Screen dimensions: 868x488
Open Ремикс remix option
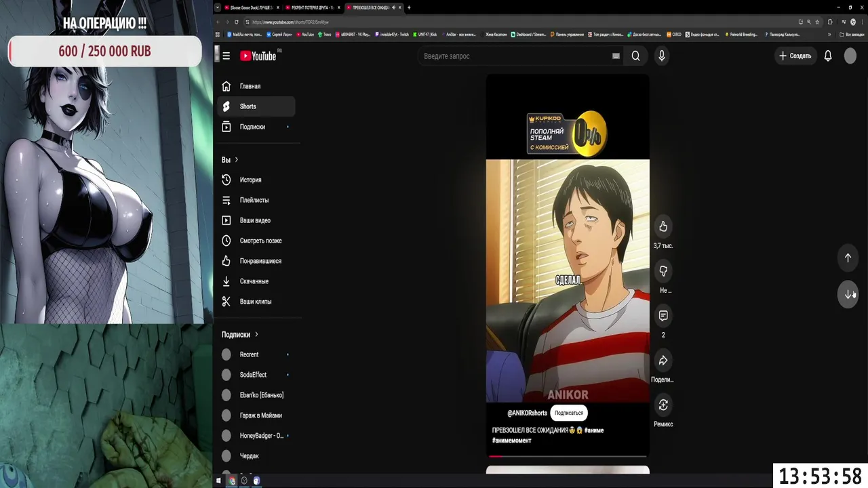tap(663, 405)
